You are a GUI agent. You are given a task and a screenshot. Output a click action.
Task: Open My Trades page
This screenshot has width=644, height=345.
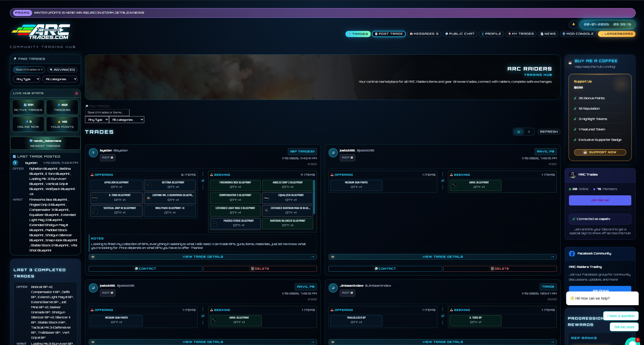point(521,34)
